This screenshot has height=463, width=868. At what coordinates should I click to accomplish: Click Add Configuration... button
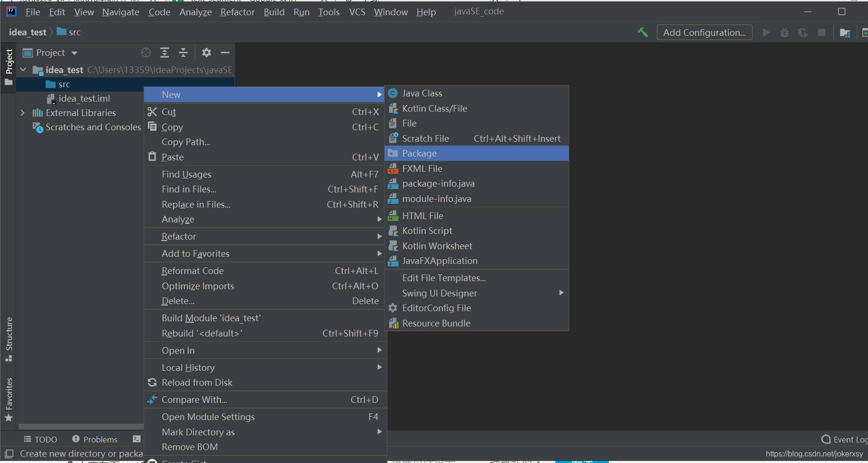704,32
